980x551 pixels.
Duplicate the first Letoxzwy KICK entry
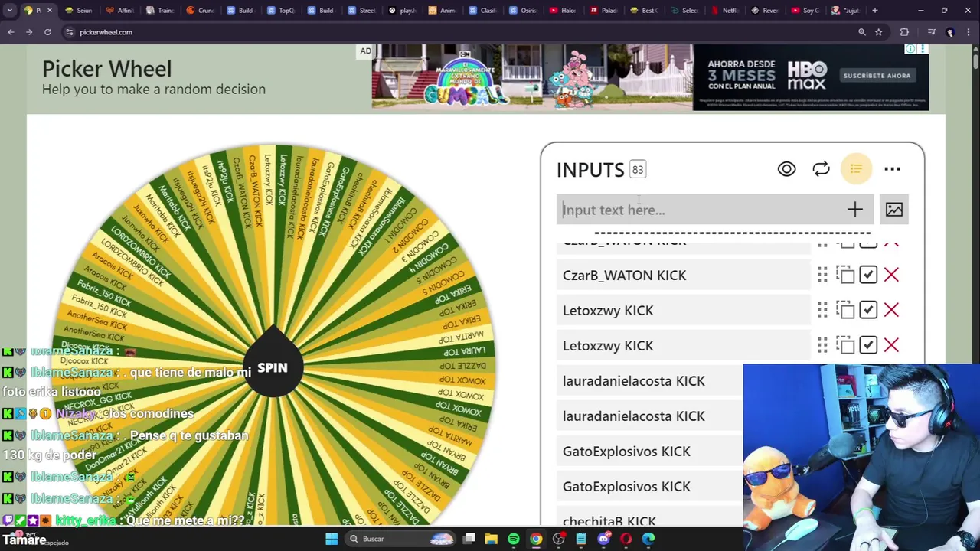click(x=845, y=310)
